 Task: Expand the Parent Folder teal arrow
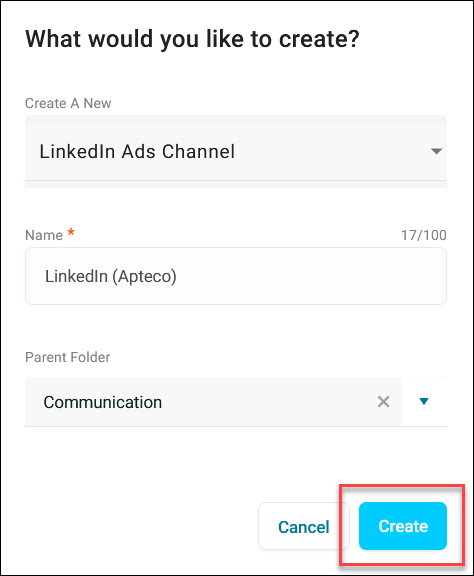tap(424, 402)
